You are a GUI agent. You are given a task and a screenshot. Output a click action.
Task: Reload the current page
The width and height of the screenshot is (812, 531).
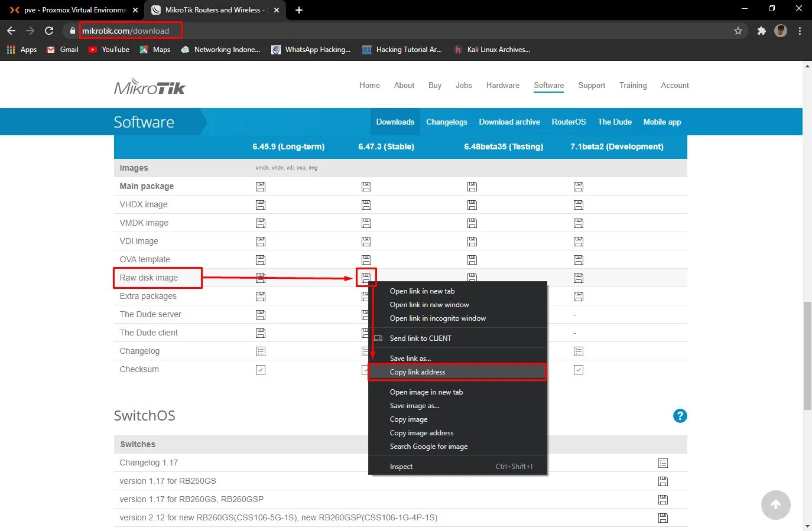(x=49, y=31)
